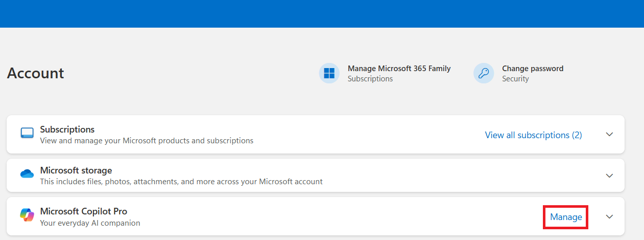Click the 'Security' label under Change password
Image resolution: width=644 pixels, height=240 pixels.
tap(515, 79)
